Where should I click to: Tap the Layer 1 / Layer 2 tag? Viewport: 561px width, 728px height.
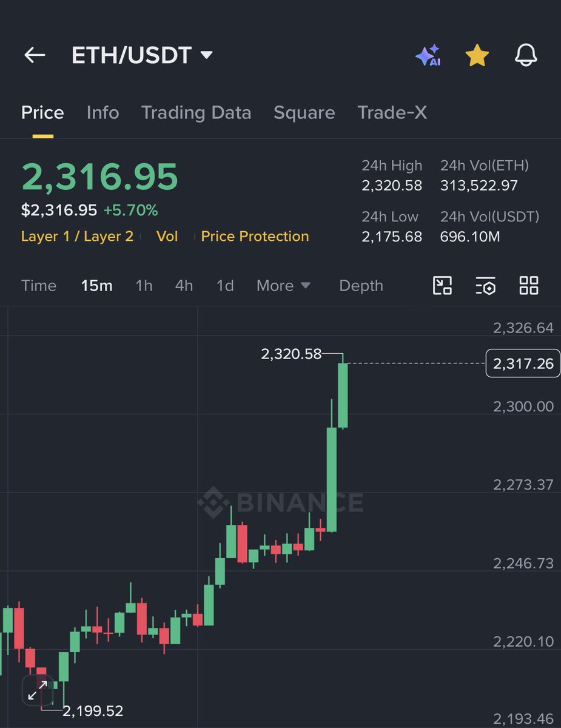(x=77, y=237)
